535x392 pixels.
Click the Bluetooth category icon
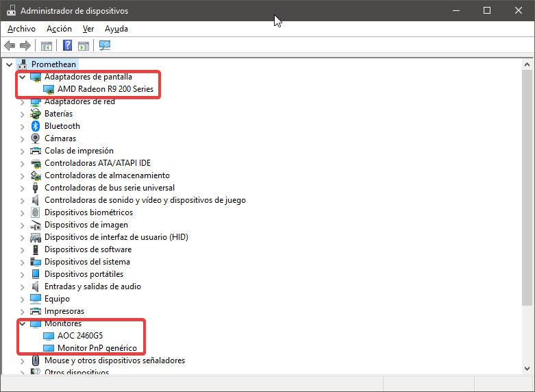click(x=36, y=126)
